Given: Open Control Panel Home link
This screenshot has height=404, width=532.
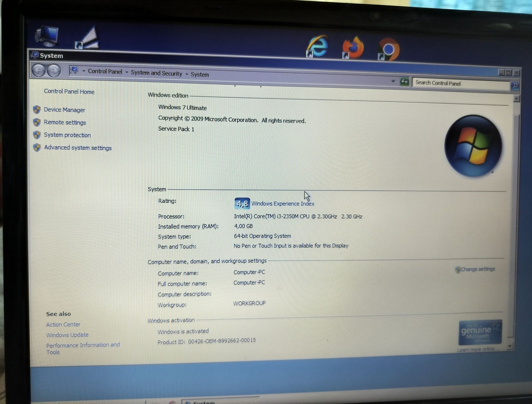Looking at the screenshot, I should click(69, 92).
